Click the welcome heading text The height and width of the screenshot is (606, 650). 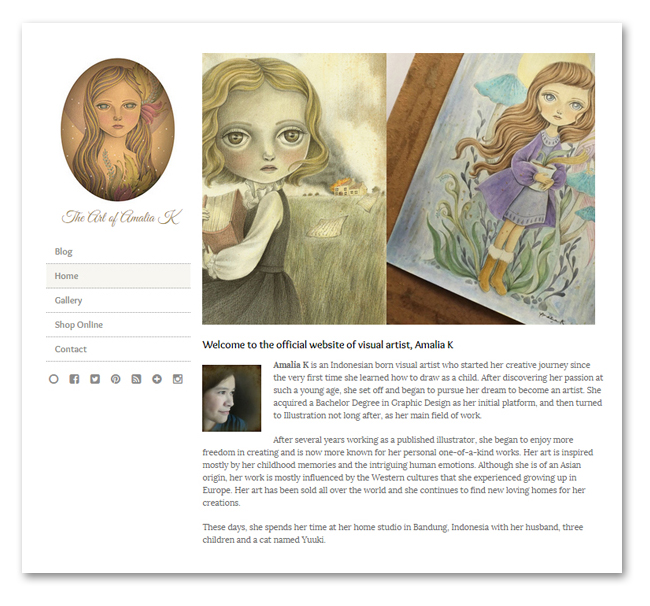tap(327, 345)
